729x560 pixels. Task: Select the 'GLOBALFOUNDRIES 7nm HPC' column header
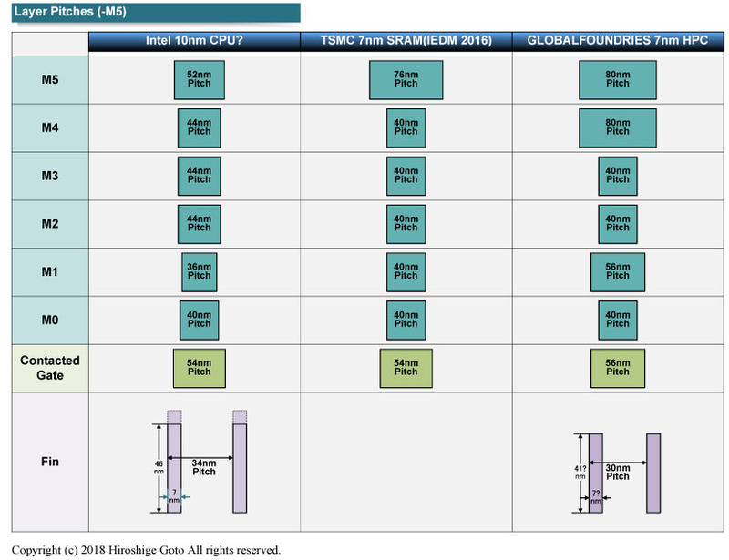pos(618,41)
